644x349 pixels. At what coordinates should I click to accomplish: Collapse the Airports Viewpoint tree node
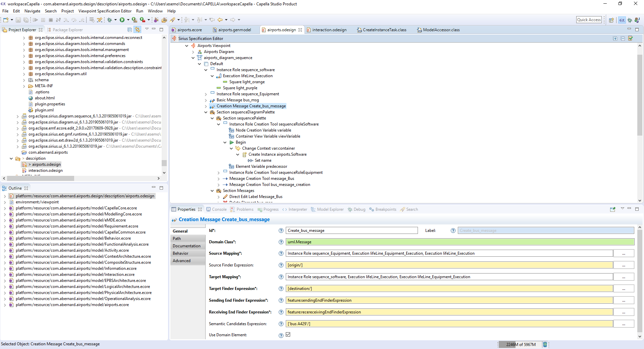point(187,46)
